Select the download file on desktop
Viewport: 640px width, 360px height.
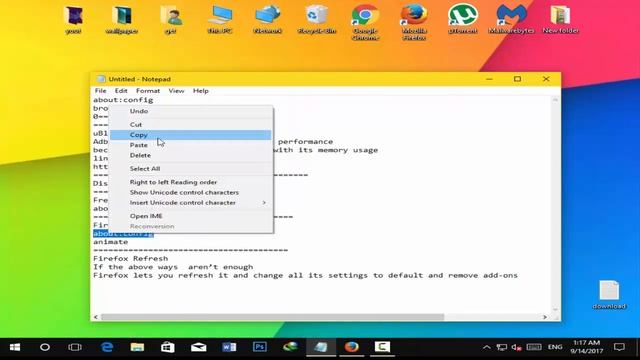(609, 295)
